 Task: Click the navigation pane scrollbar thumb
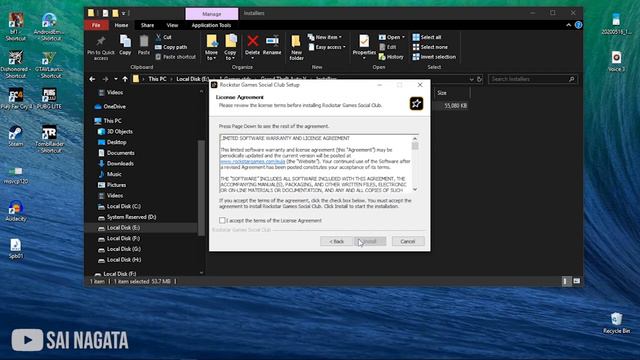click(x=201, y=188)
